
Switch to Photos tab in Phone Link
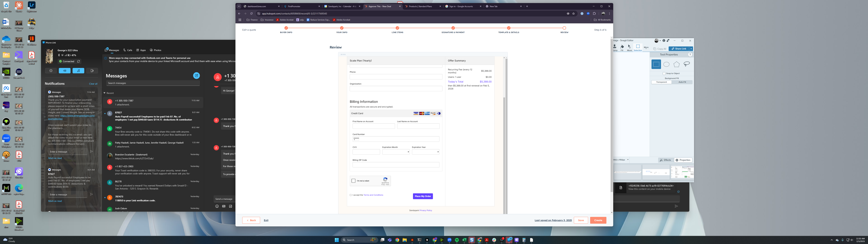click(155, 50)
